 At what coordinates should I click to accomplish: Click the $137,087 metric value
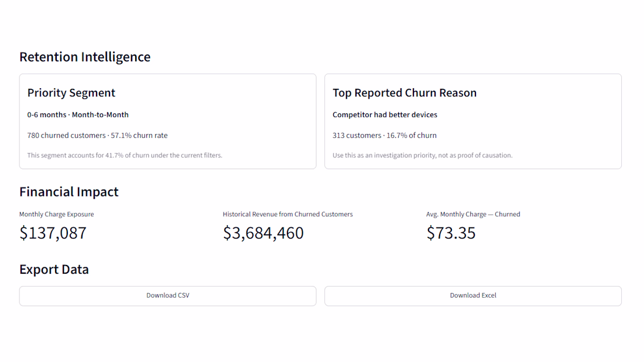[53, 233]
